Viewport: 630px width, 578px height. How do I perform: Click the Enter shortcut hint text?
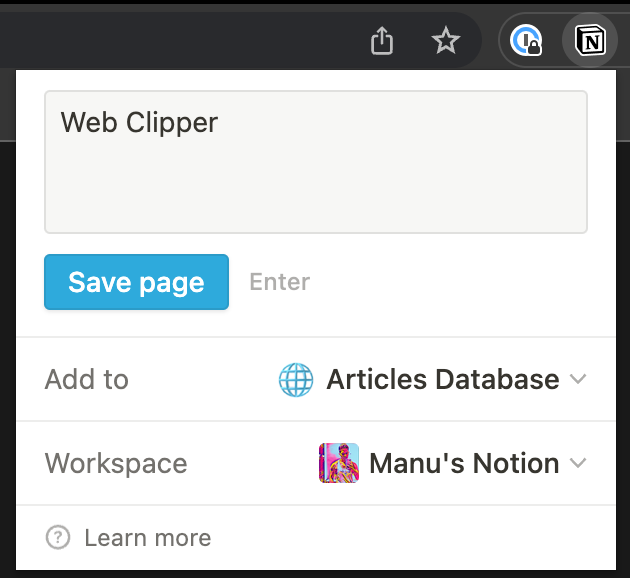pyautogui.click(x=279, y=282)
